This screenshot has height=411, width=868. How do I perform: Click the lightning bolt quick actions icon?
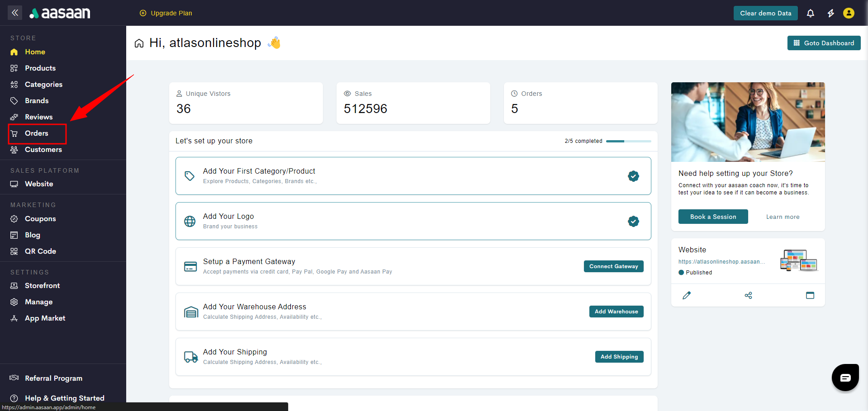pyautogui.click(x=830, y=13)
